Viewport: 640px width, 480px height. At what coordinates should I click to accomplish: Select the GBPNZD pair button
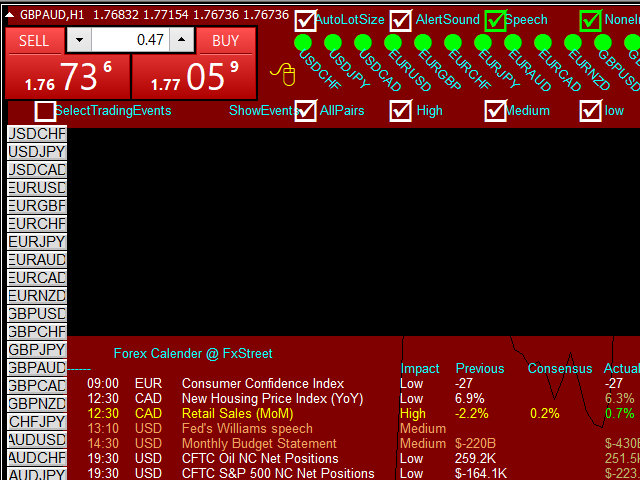coord(37,404)
